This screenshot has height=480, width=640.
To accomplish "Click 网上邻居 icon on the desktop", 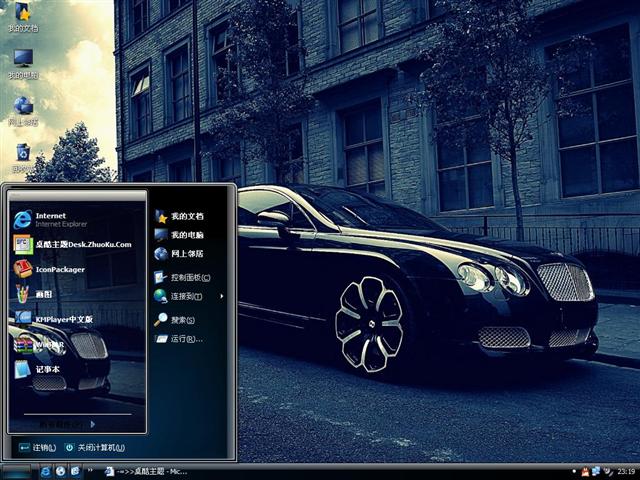I will click(x=22, y=108).
